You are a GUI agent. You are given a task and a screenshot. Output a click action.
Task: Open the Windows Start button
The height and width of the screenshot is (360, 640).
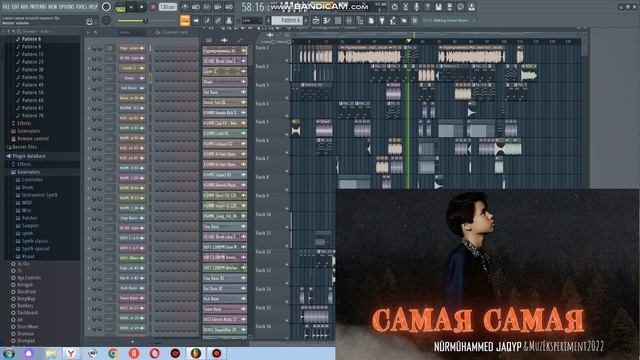coord(9,353)
